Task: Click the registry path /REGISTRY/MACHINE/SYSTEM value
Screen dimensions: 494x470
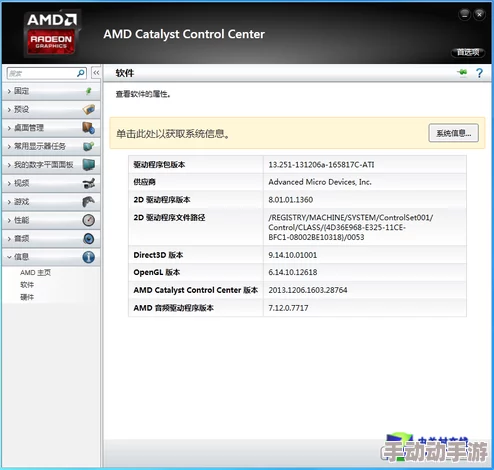Action: point(351,227)
